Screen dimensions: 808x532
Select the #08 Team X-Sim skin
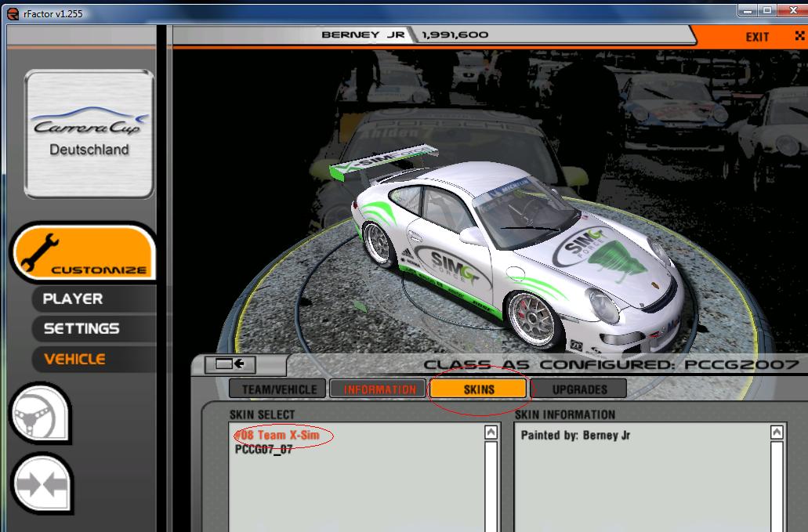(277, 435)
